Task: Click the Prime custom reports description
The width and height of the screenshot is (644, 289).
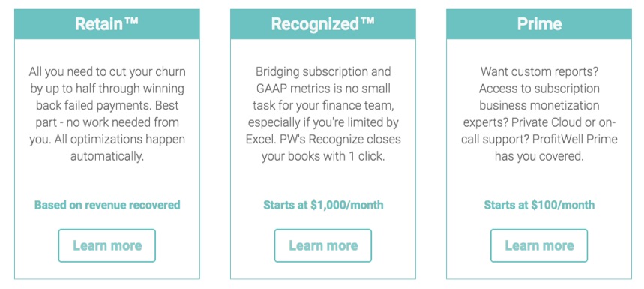Action: click(x=539, y=114)
